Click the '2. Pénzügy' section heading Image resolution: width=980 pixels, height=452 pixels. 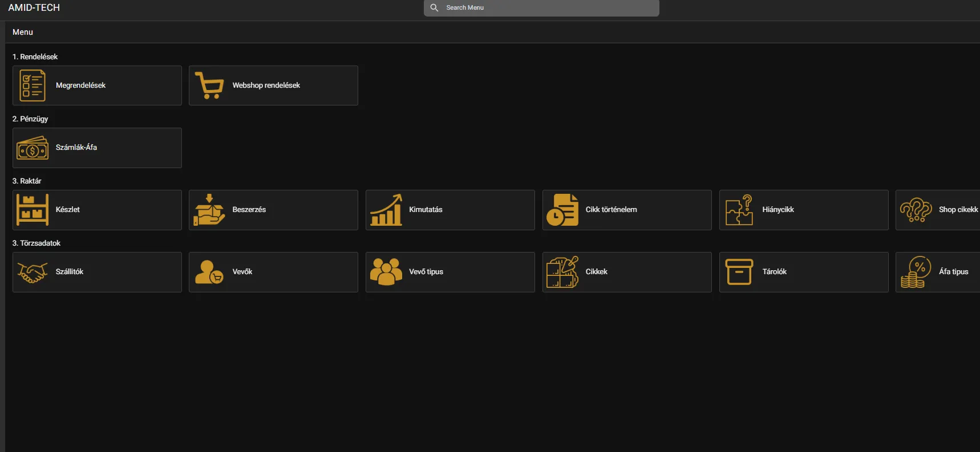30,119
